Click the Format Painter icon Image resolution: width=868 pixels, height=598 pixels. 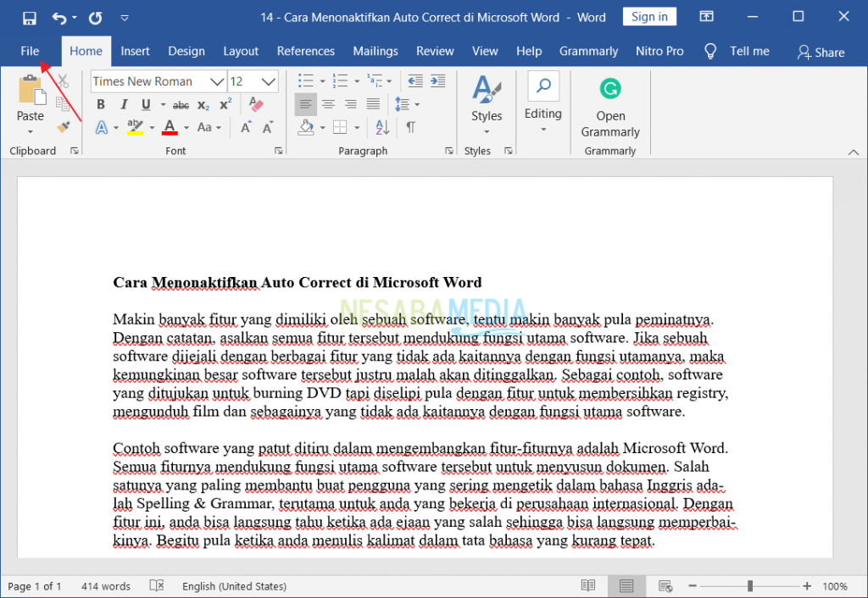[64, 127]
